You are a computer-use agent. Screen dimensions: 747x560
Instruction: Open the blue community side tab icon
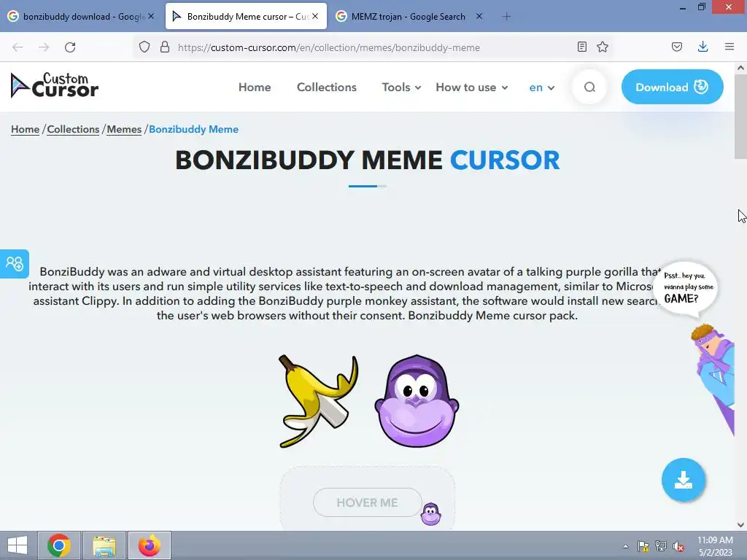tap(15, 264)
